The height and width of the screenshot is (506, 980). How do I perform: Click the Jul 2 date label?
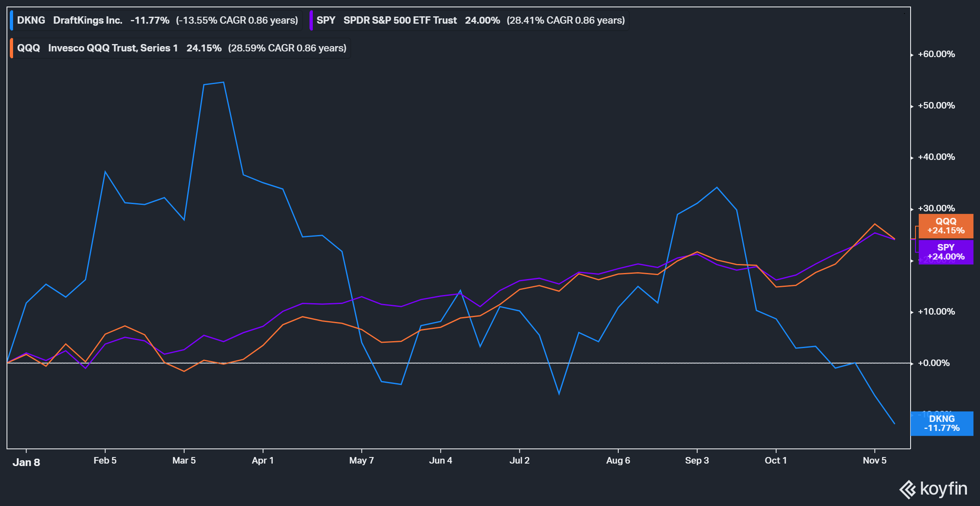[519, 461]
